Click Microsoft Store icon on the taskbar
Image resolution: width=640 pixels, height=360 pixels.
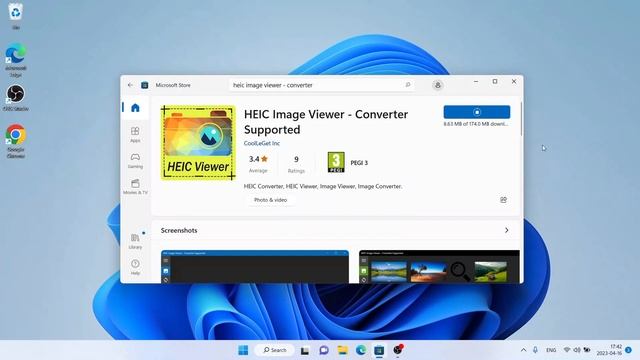coord(379,350)
